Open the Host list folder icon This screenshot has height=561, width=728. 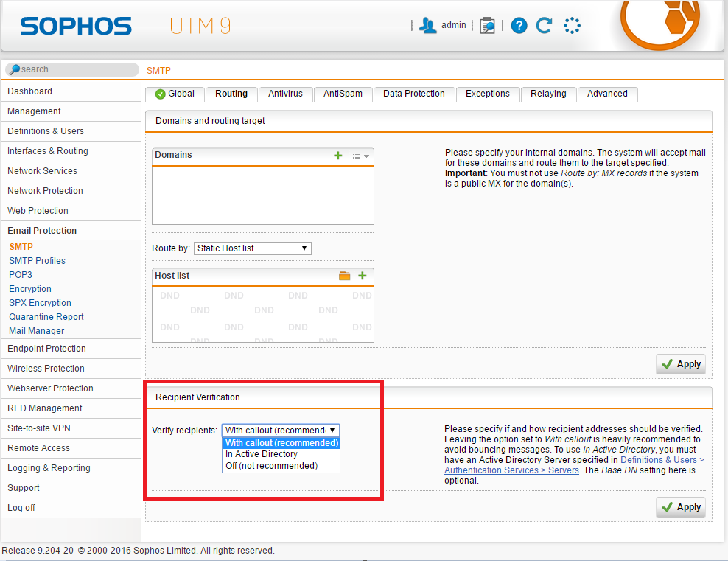[345, 276]
